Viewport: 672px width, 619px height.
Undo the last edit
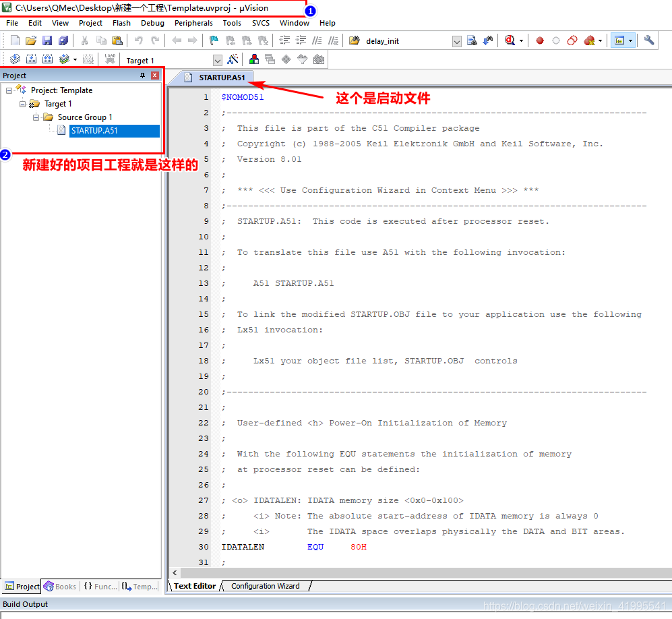pyautogui.click(x=138, y=40)
